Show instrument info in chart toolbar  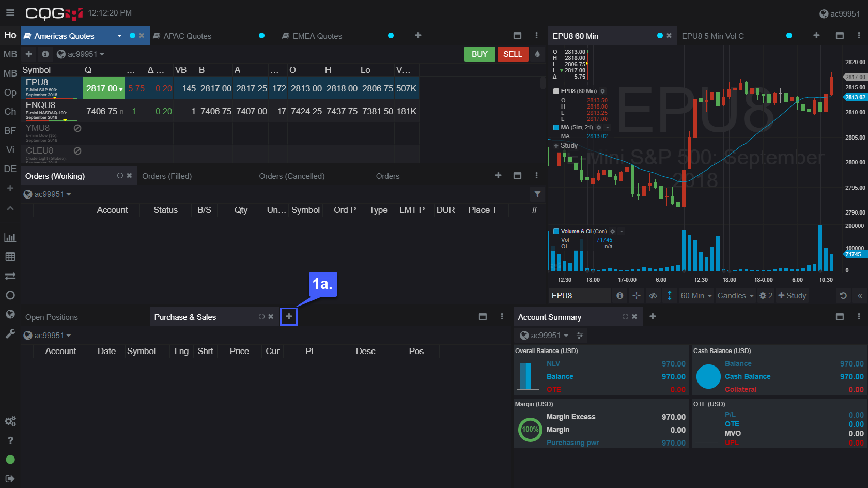pos(620,296)
